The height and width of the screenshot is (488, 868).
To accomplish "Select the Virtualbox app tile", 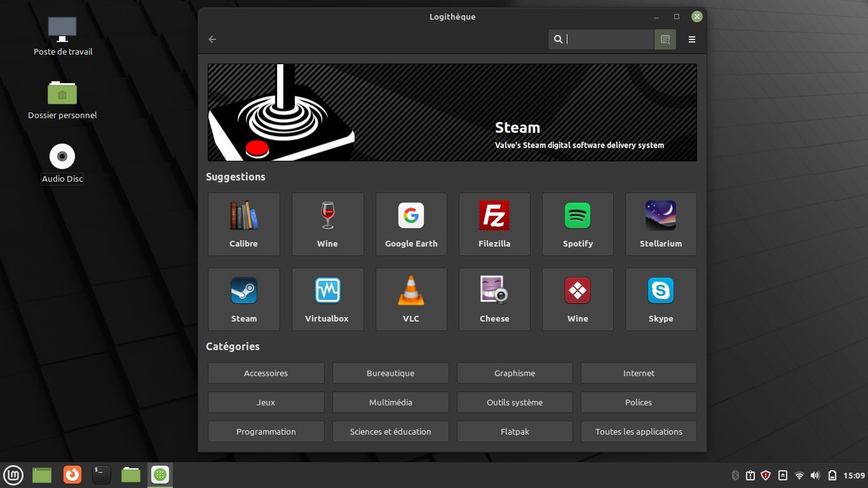I will click(327, 299).
